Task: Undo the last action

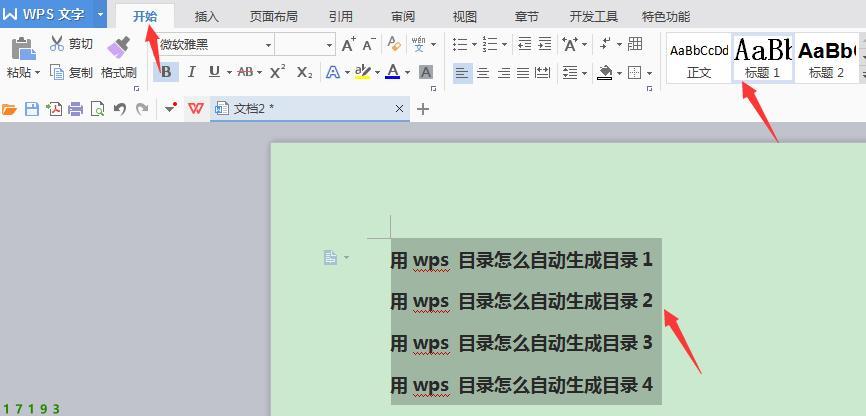Action: [119, 109]
